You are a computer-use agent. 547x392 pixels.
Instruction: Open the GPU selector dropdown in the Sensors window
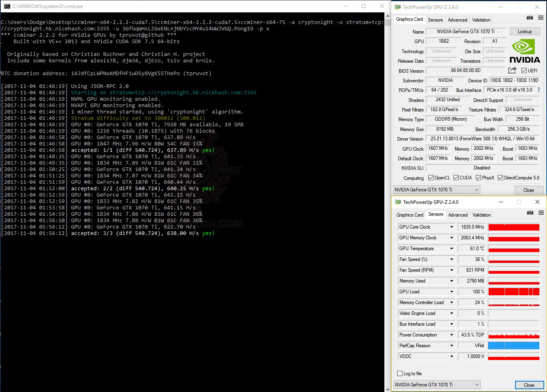(x=437, y=385)
